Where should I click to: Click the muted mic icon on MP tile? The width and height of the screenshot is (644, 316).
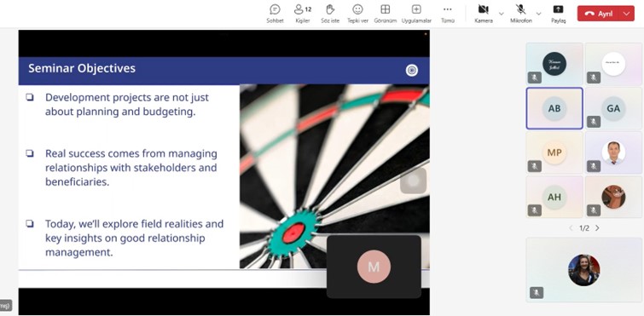(534, 166)
